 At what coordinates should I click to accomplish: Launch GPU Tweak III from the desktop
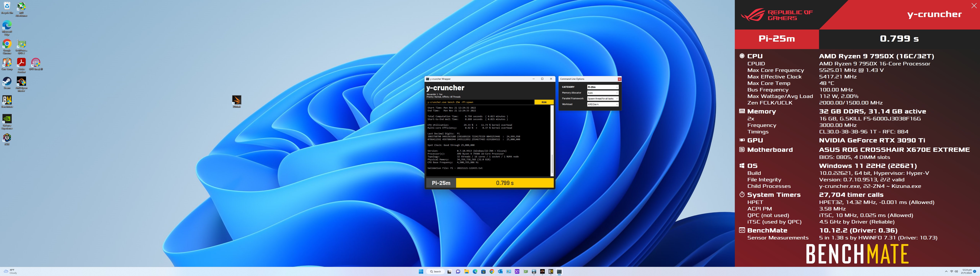pos(35,64)
